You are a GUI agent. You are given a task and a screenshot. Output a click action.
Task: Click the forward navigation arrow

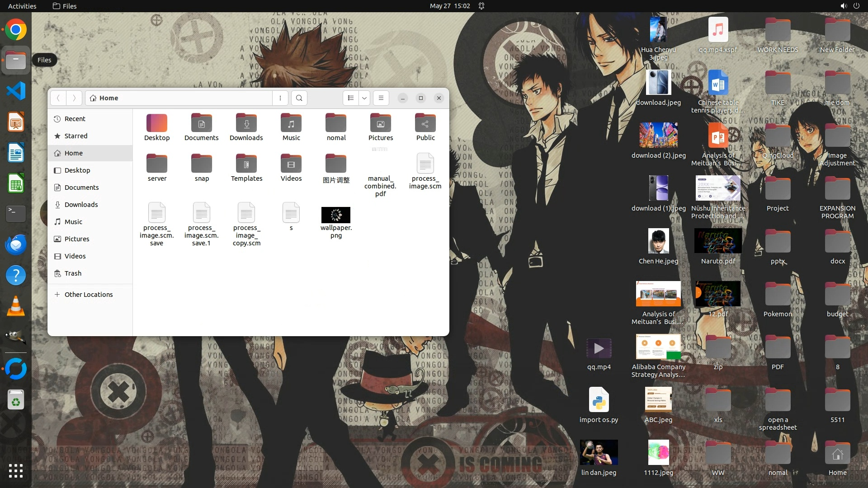click(x=74, y=98)
